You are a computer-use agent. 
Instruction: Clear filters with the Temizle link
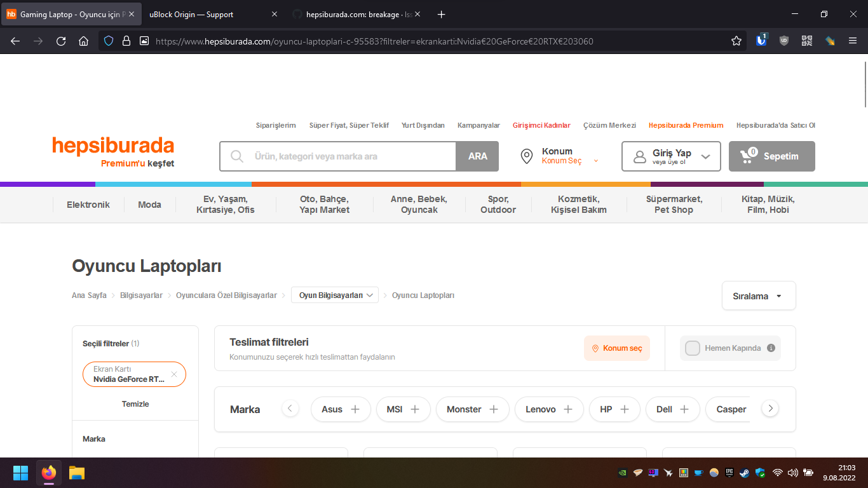(135, 403)
